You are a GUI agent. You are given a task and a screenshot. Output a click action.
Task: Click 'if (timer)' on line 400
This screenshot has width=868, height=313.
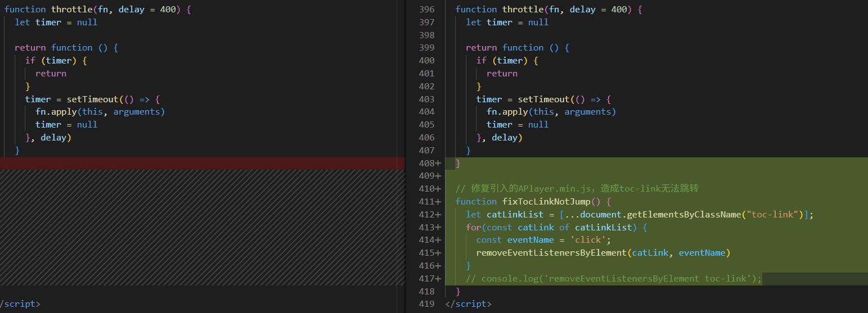[502, 61]
